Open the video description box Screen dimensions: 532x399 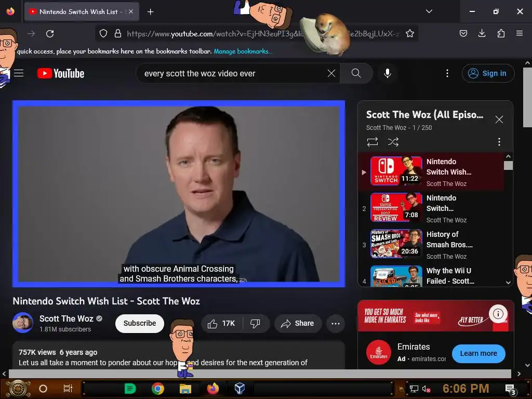click(179, 355)
